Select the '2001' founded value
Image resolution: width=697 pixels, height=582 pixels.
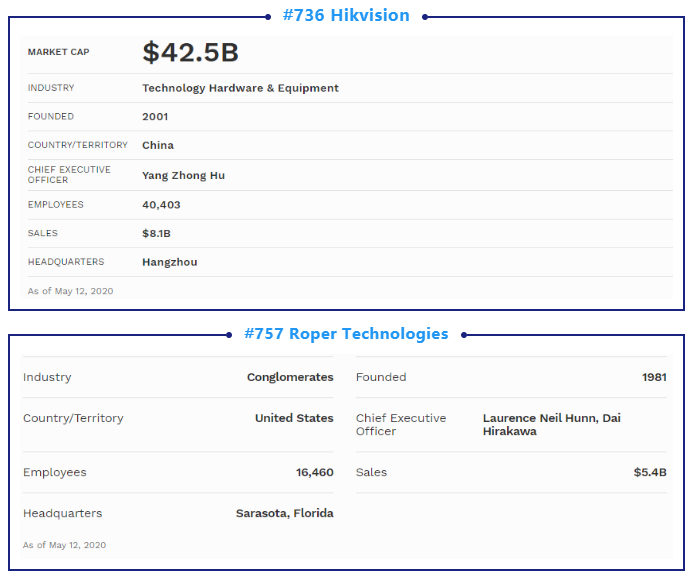pos(155,116)
